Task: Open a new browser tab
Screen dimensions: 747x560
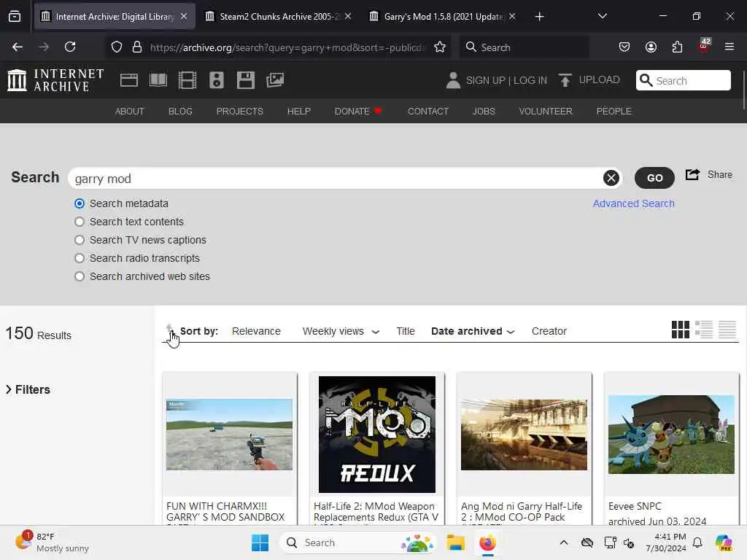Action: (x=539, y=17)
